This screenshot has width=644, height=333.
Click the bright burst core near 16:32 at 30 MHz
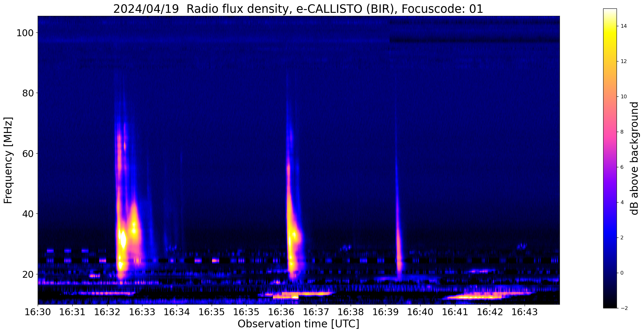pos(123,240)
